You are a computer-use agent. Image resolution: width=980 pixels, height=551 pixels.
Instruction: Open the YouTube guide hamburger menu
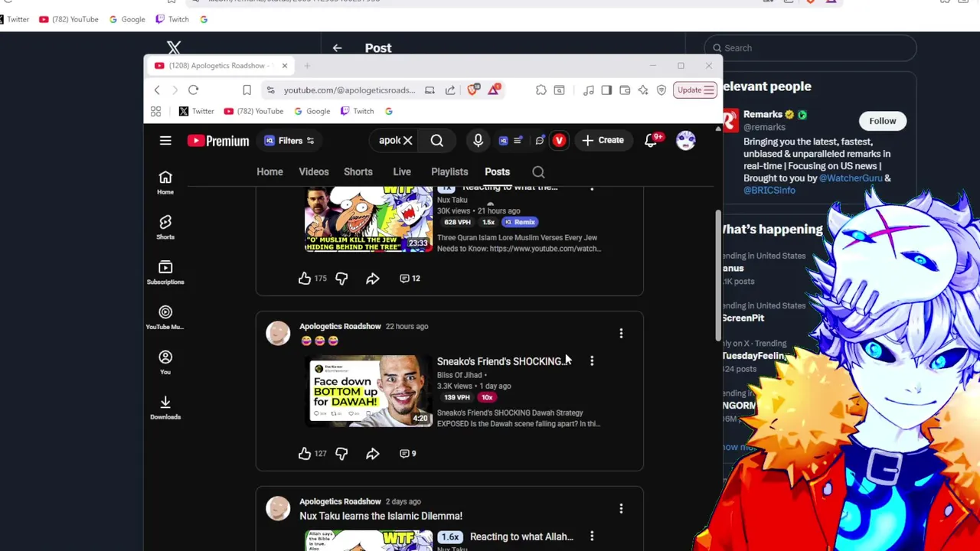pyautogui.click(x=165, y=141)
